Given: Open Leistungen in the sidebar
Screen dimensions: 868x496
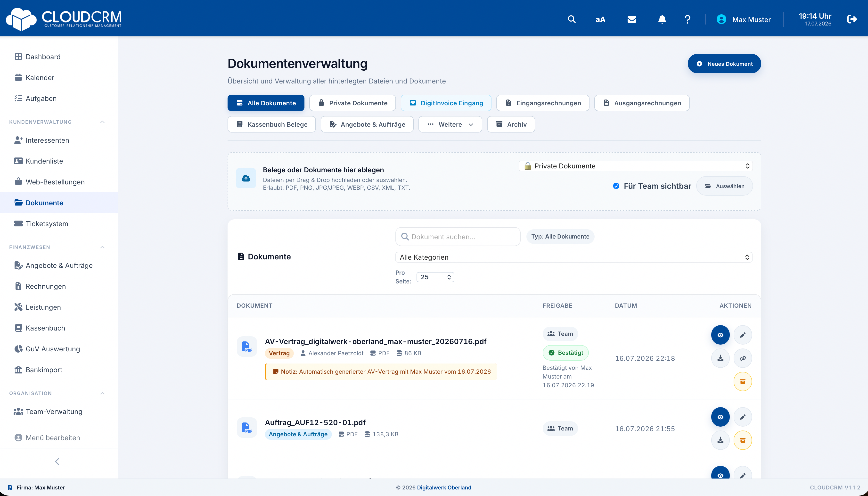Looking at the screenshot, I should pos(59,307).
